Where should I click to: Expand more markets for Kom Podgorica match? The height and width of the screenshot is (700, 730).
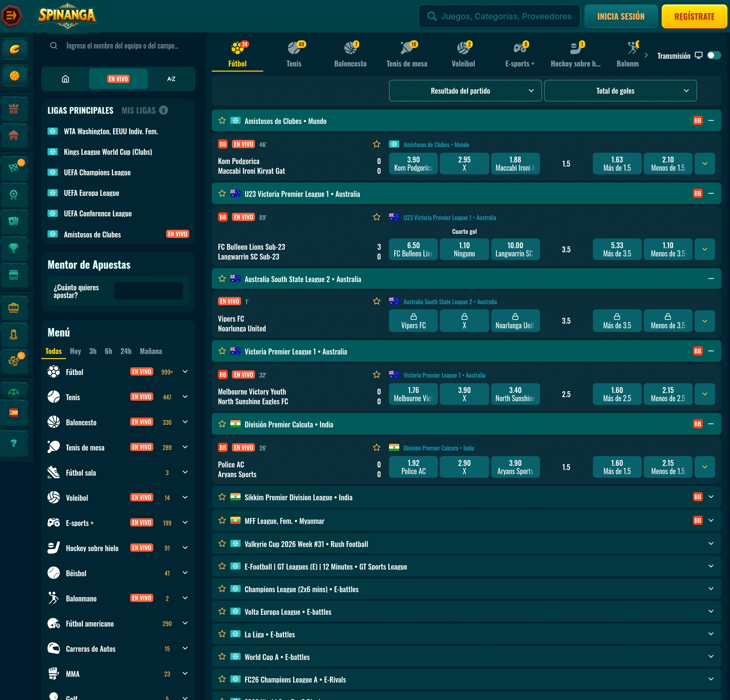pyautogui.click(x=704, y=164)
